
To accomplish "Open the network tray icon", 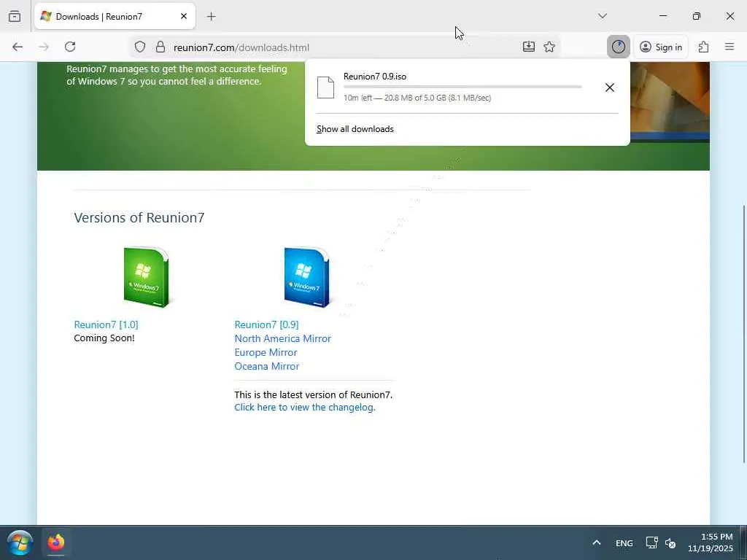I will [651, 542].
